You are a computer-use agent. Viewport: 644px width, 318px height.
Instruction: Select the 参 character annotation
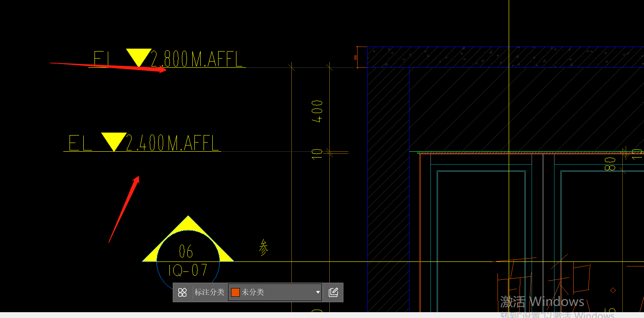point(264,247)
